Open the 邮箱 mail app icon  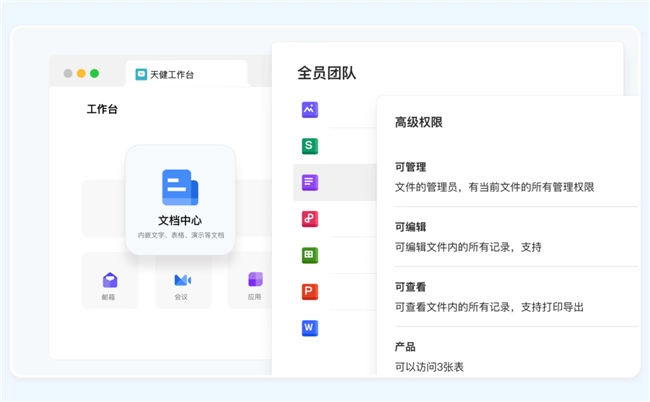109,280
